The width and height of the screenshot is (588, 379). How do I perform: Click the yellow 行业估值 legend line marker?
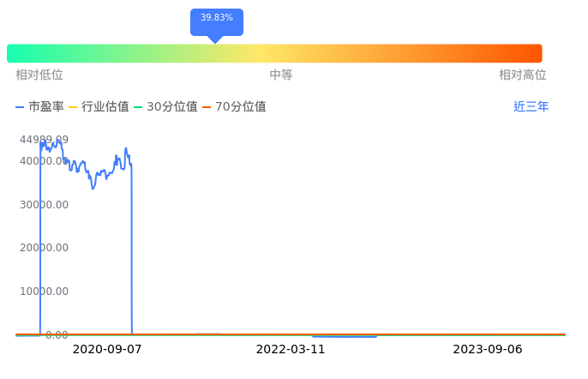(73, 107)
